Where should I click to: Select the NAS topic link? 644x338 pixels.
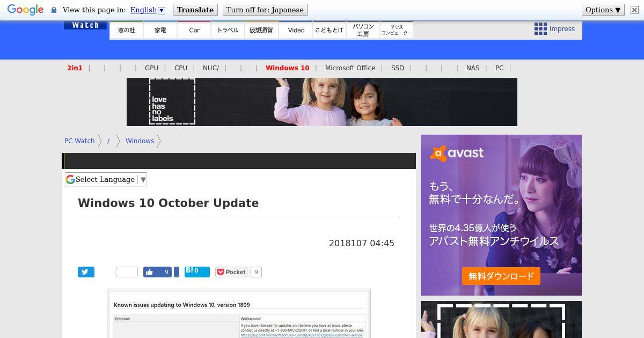tap(473, 68)
